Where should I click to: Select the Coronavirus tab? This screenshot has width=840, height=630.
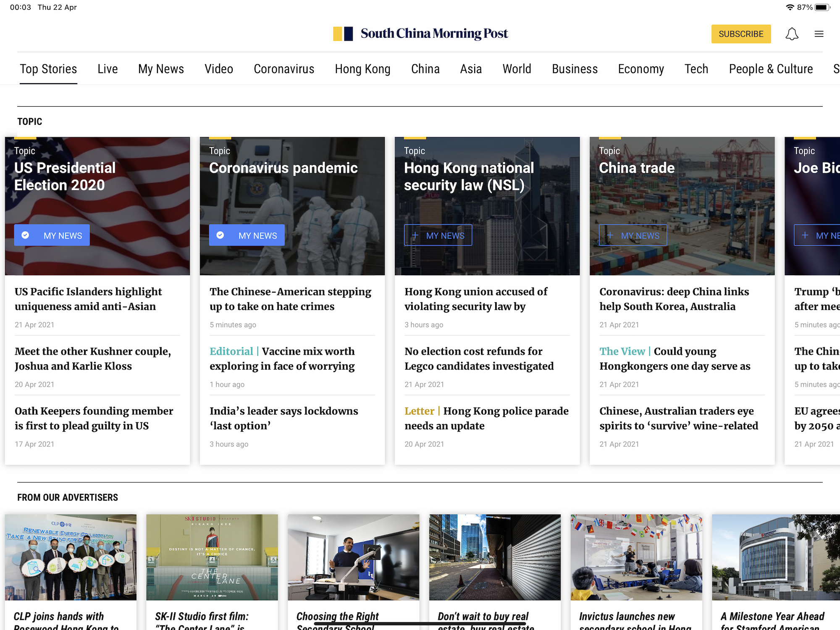click(284, 69)
